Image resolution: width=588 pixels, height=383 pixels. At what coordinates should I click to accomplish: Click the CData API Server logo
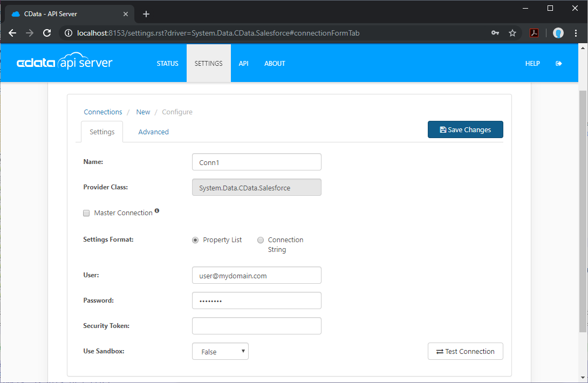point(65,63)
